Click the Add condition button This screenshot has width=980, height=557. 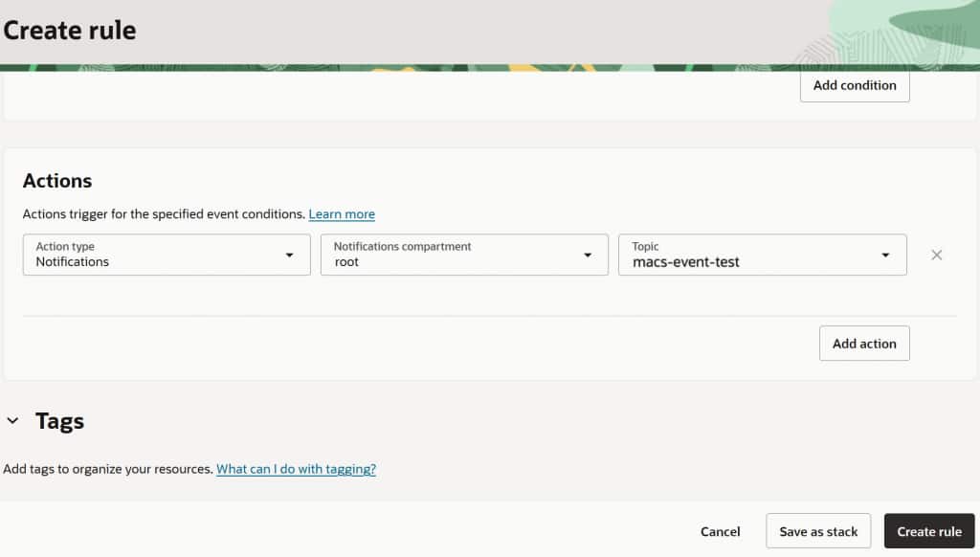(855, 85)
